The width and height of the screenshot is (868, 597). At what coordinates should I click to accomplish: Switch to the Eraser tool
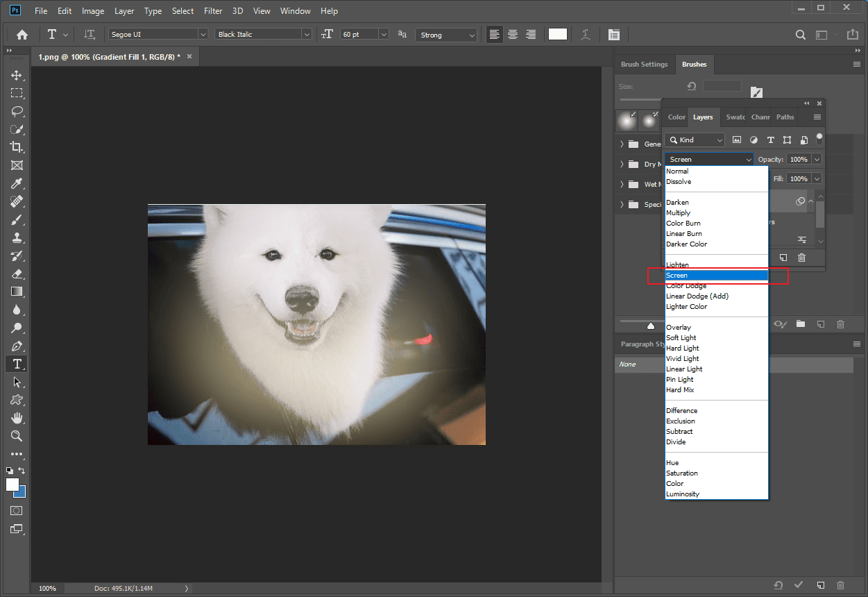[15, 274]
